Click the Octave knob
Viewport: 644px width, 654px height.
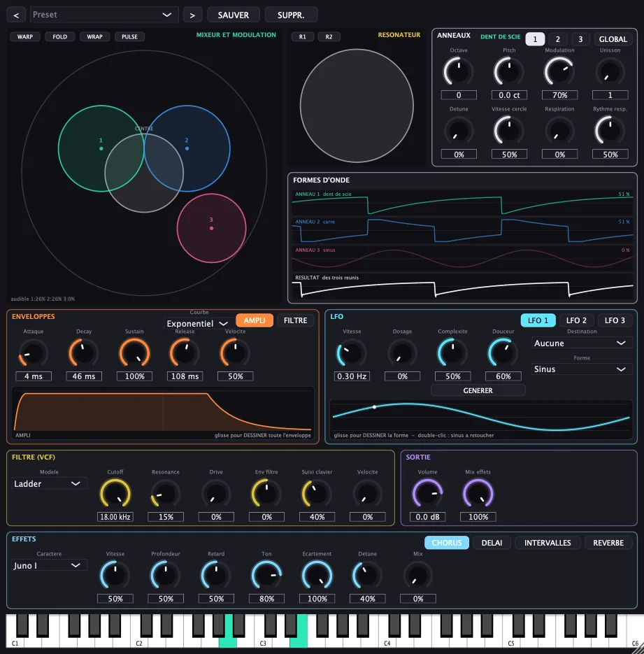[x=459, y=72]
